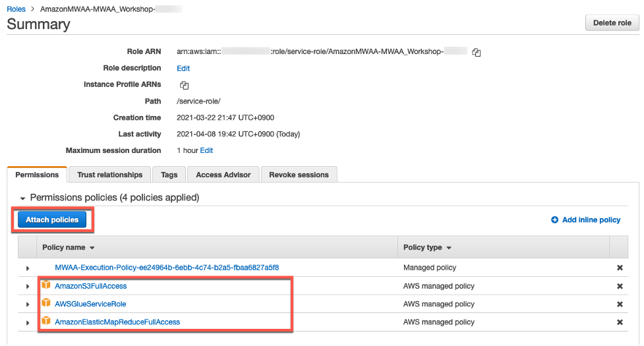Expand the MWAA-Execution-Policy row details
Screen dimensions: 644x346
[x=28, y=268]
